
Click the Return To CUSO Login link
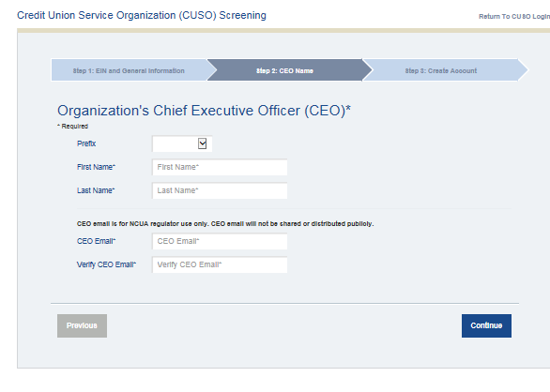tap(514, 17)
